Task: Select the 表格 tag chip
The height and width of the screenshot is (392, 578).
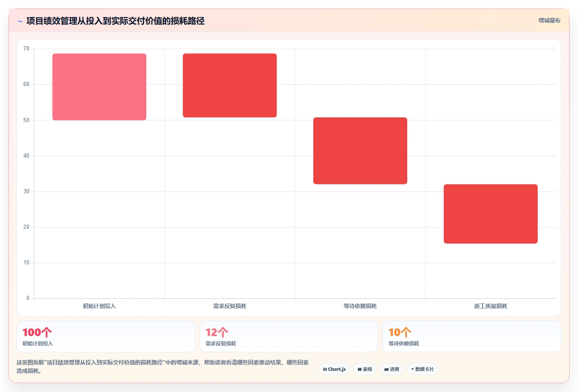Action: [x=365, y=369]
